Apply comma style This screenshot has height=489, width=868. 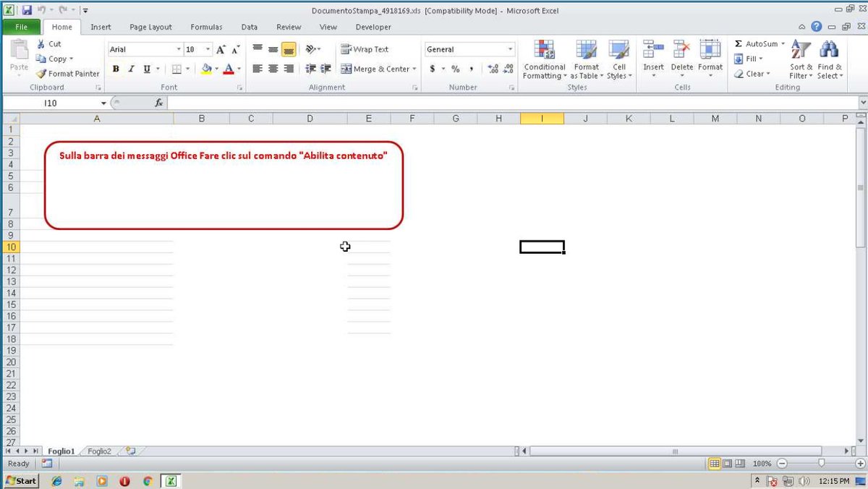pyautogui.click(x=472, y=69)
